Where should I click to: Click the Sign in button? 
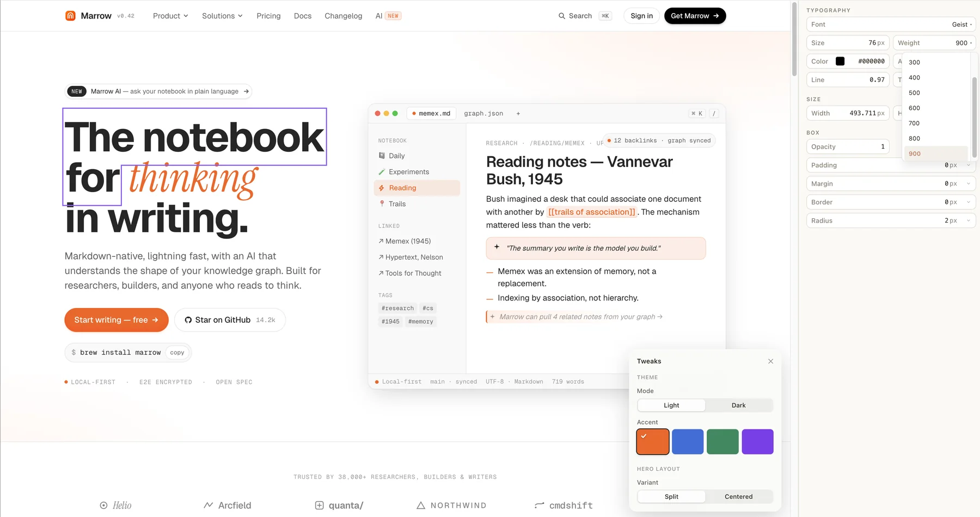[x=641, y=16]
